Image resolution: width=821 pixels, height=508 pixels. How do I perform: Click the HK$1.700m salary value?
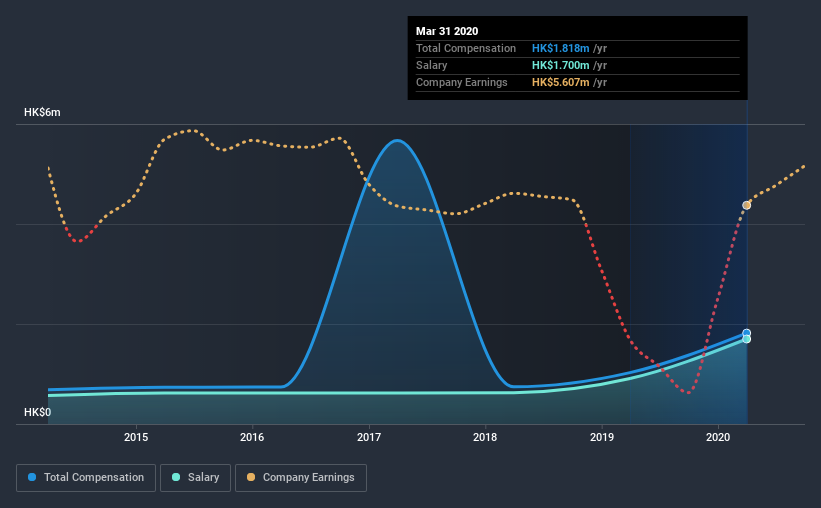(561, 65)
